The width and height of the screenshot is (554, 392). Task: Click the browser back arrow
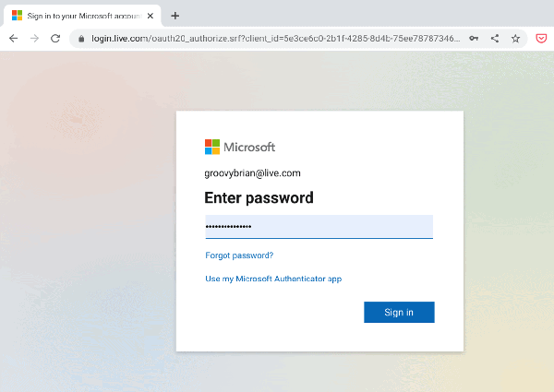coord(13,39)
